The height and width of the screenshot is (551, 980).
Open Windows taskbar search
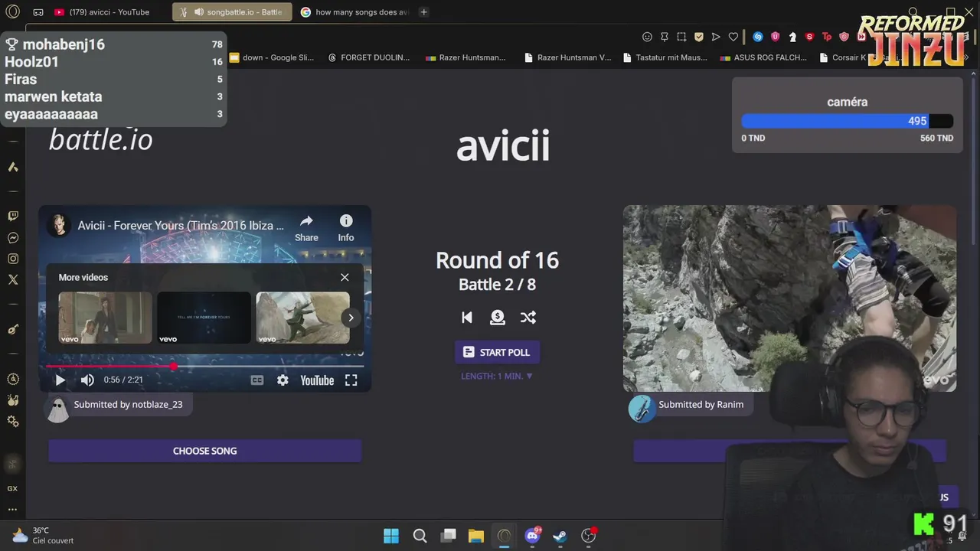(420, 536)
